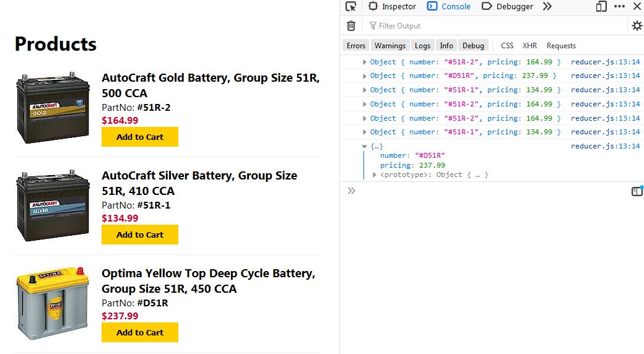The height and width of the screenshot is (354, 644).
Task: Toggle the Warnings filter
Action: point(390,46)
